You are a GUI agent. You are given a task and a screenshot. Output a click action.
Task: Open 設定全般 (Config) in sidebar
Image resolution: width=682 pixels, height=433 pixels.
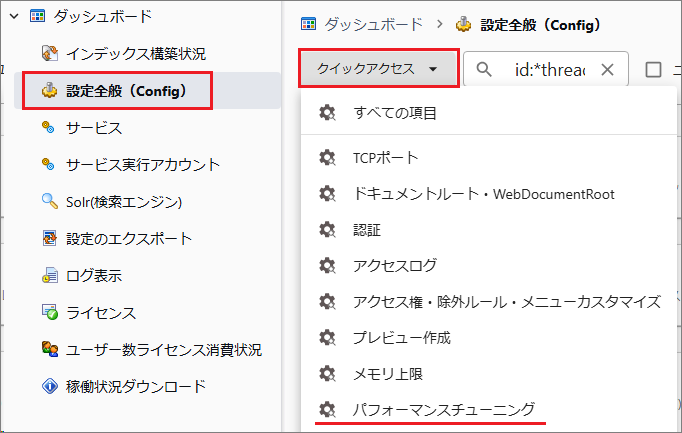(x=126, y=91)
